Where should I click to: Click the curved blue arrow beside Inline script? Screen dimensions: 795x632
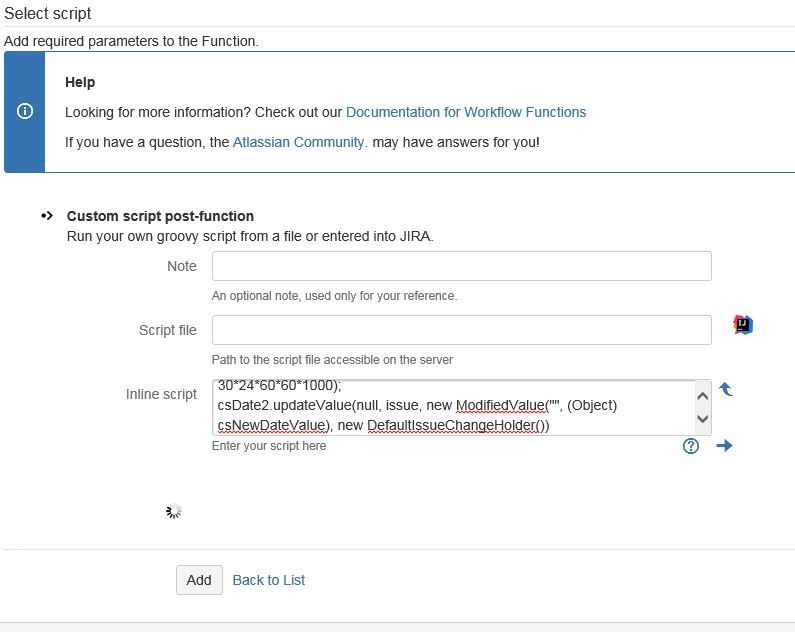726,389
